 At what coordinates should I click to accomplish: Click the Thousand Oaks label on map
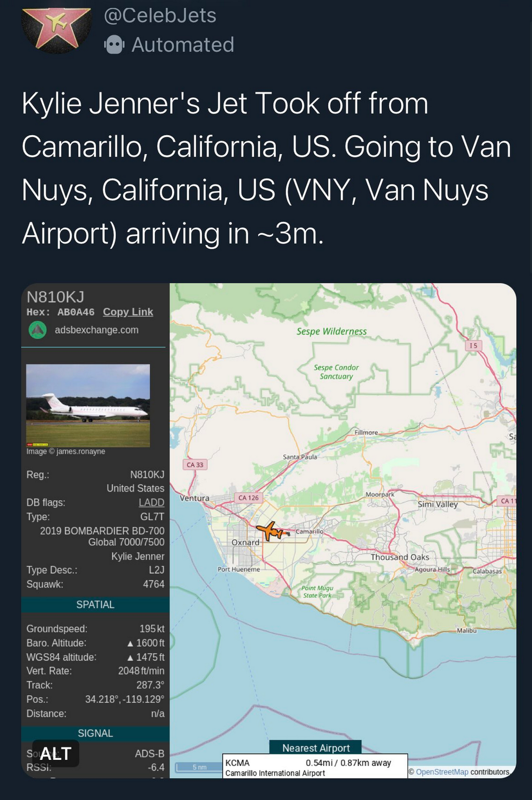click(x=400, y=557)
